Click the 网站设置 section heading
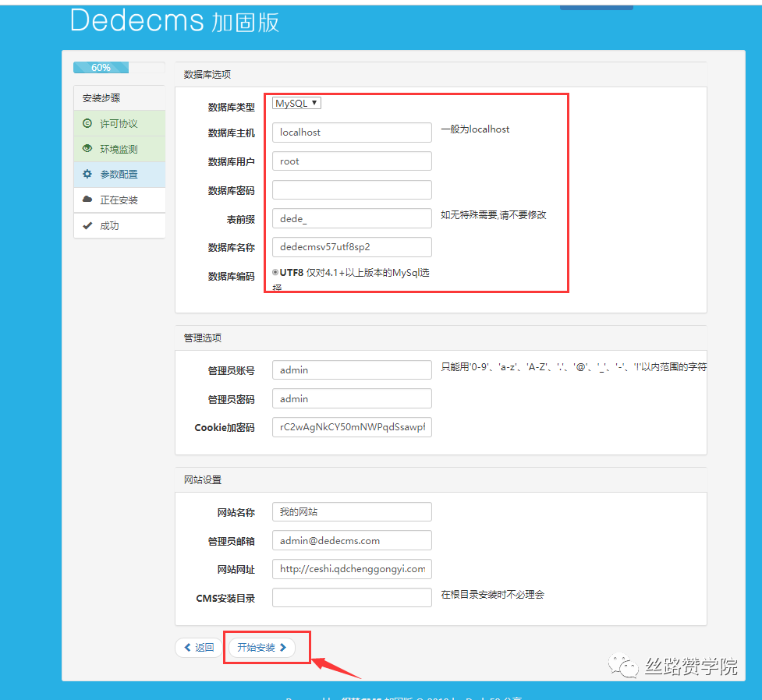Viewport: 762px width, 700px height. point(203,480)
